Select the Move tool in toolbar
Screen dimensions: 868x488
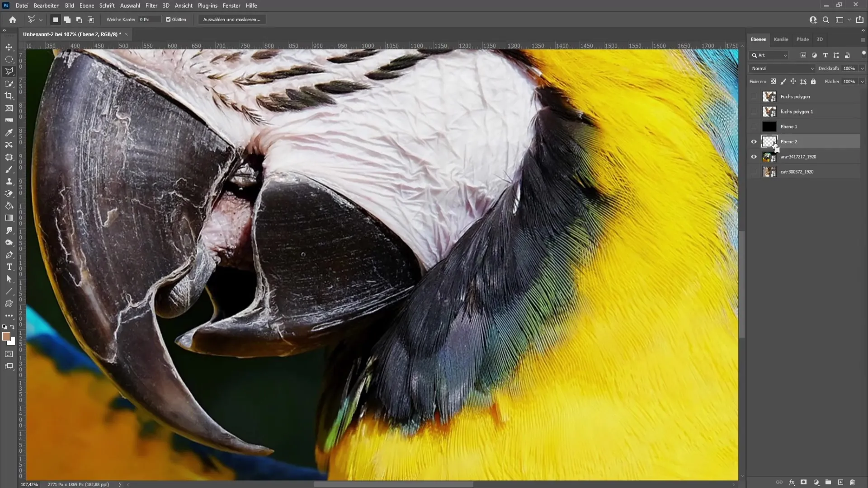[9, 47]
